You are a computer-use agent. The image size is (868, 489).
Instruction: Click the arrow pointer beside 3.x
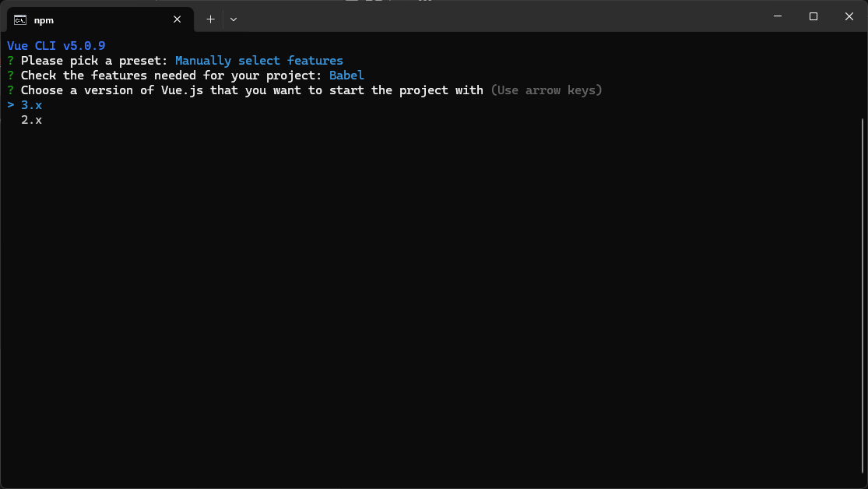11,105
